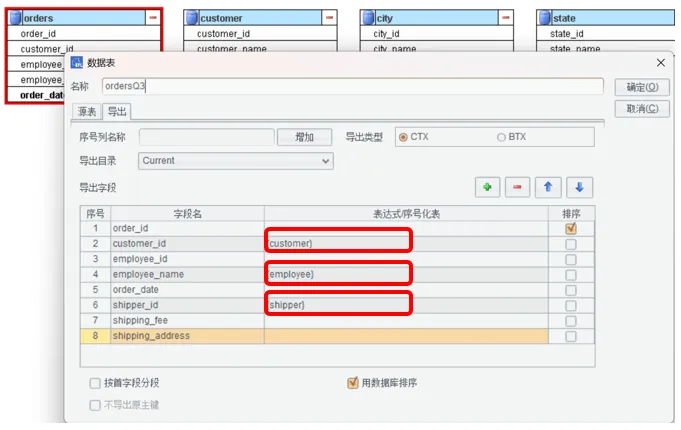This screenshot has width=681, height=430.
Task: Collapse the customer table with minus button
Action: pos(329,18)
